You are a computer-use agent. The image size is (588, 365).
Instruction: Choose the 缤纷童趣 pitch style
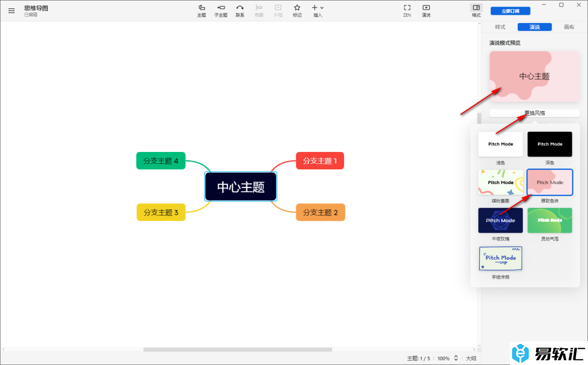[x=501, y=182]
